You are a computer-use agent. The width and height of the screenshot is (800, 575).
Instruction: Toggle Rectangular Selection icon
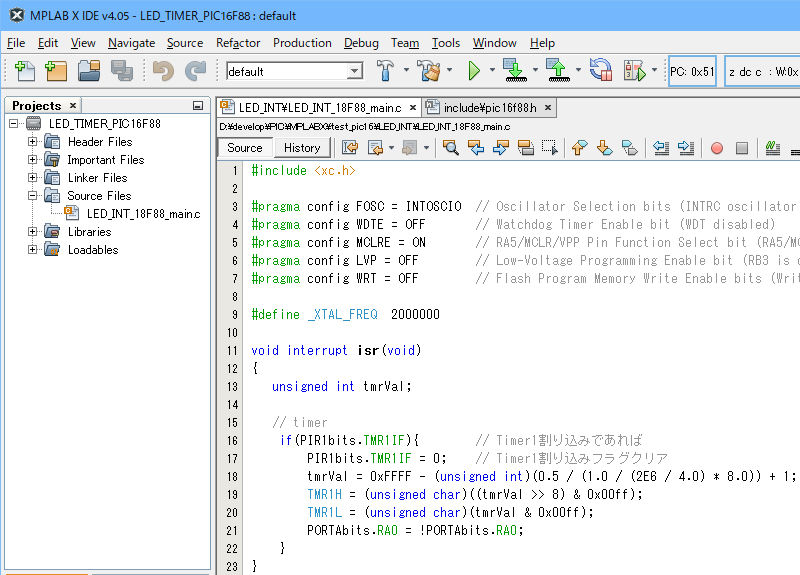coord(550,148)
